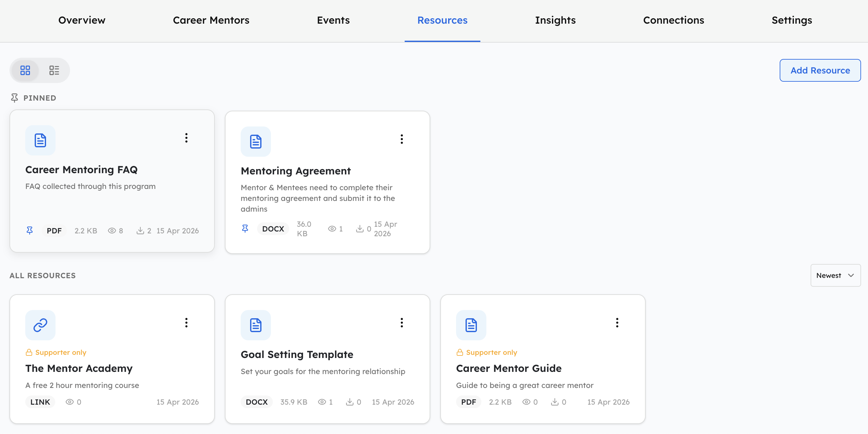
Task: Open the Career Mentors tab
Action: coord(211,20)
